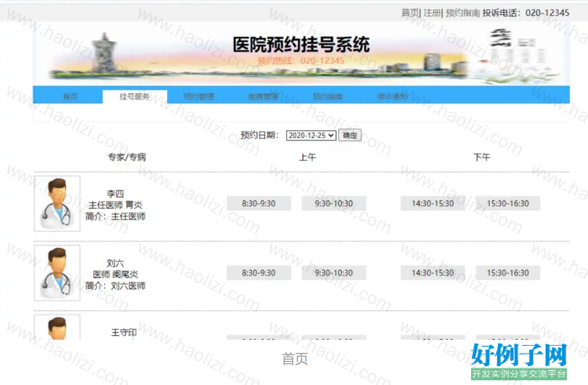Click the 专家/专病 column header
Viewport: 588px width, 385px height.
click(x=127, y=158)
